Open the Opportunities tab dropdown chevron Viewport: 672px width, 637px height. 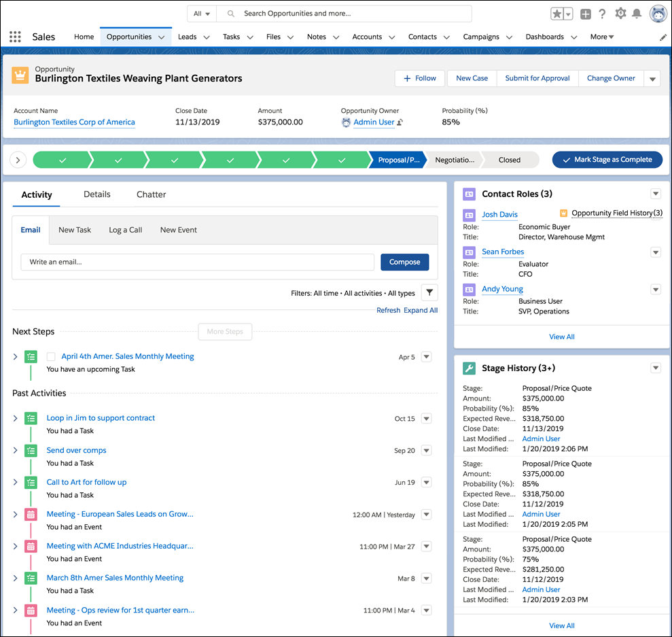coord(162,37)
